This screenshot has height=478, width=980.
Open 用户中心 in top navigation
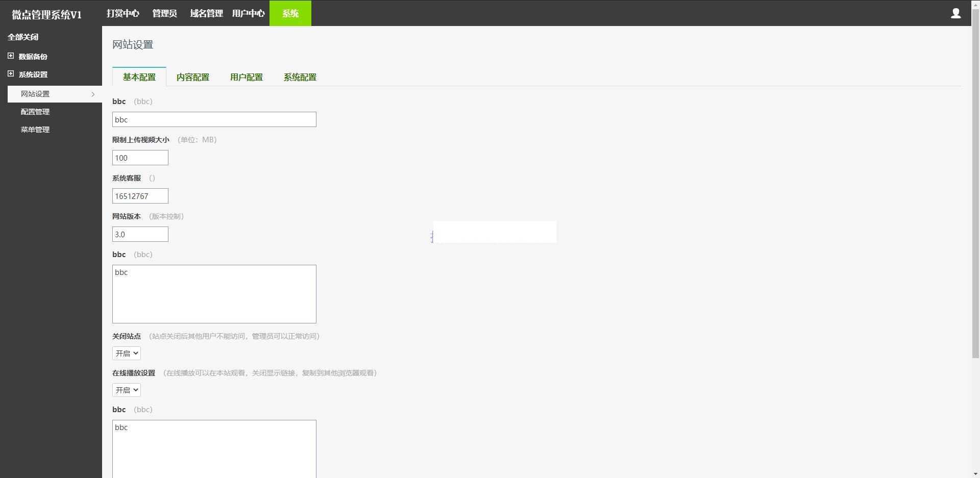coord(248,13)
